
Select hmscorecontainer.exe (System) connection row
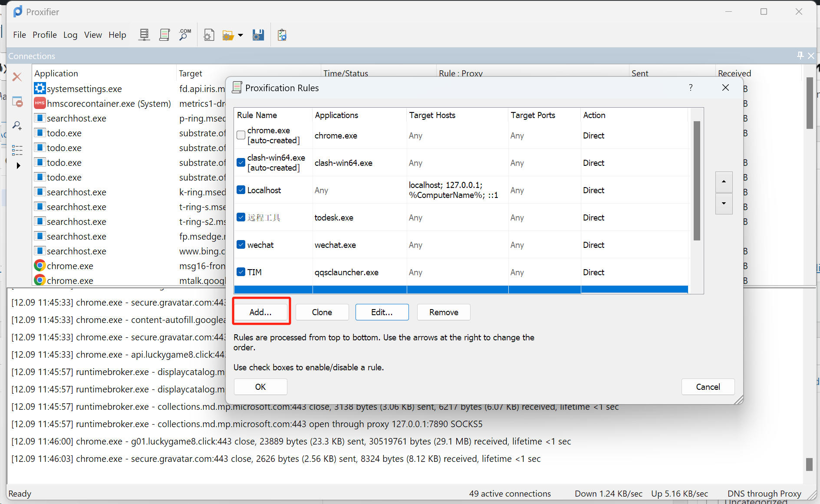(x=129, y=103)
